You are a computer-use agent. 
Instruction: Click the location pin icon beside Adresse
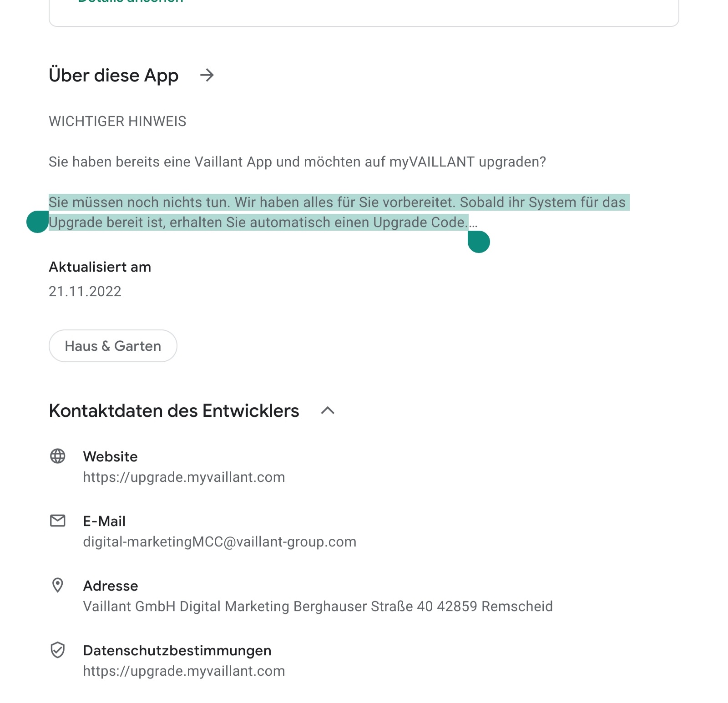(58, 585)
